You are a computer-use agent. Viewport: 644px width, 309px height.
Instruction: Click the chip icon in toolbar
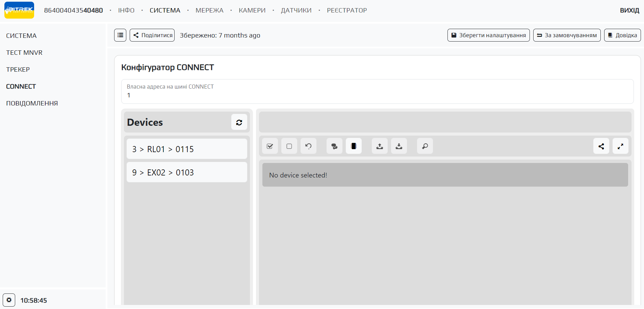(x=354, y=146)
